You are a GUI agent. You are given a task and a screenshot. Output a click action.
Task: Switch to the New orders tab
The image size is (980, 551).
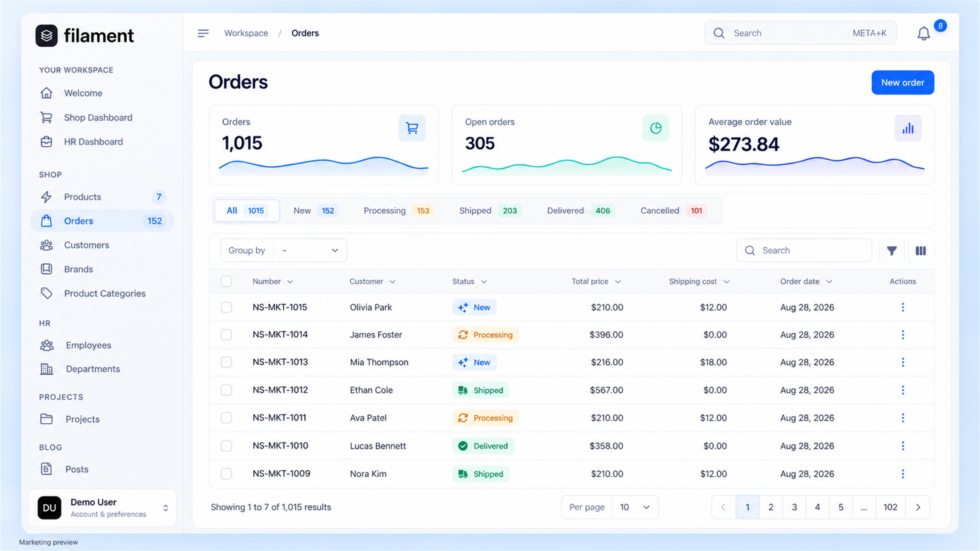coord(316,211)
